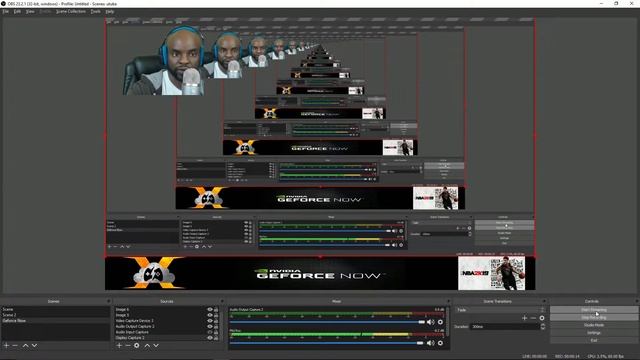Toggle visibility of Audio Output Capture 2 source
640x360 pixels.
210,327
